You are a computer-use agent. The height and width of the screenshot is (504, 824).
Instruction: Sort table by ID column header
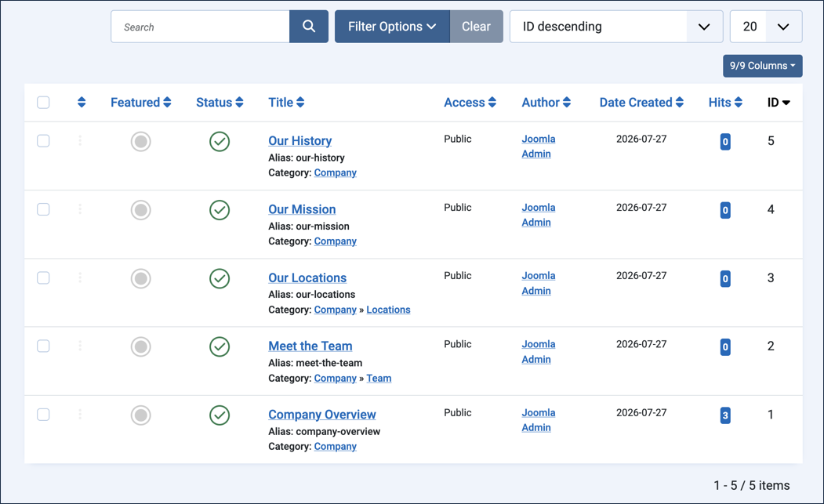point(779,102)
